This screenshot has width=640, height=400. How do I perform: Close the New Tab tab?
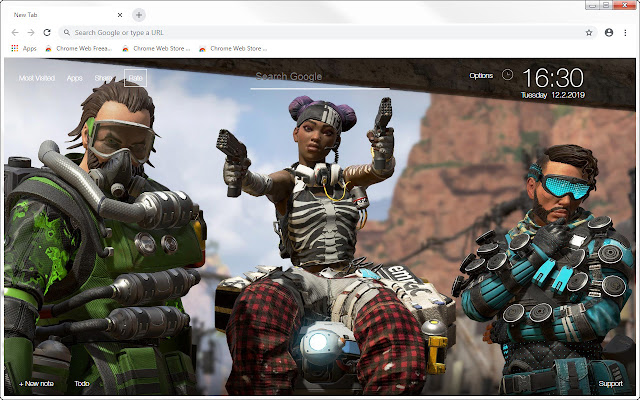[120, 15]
